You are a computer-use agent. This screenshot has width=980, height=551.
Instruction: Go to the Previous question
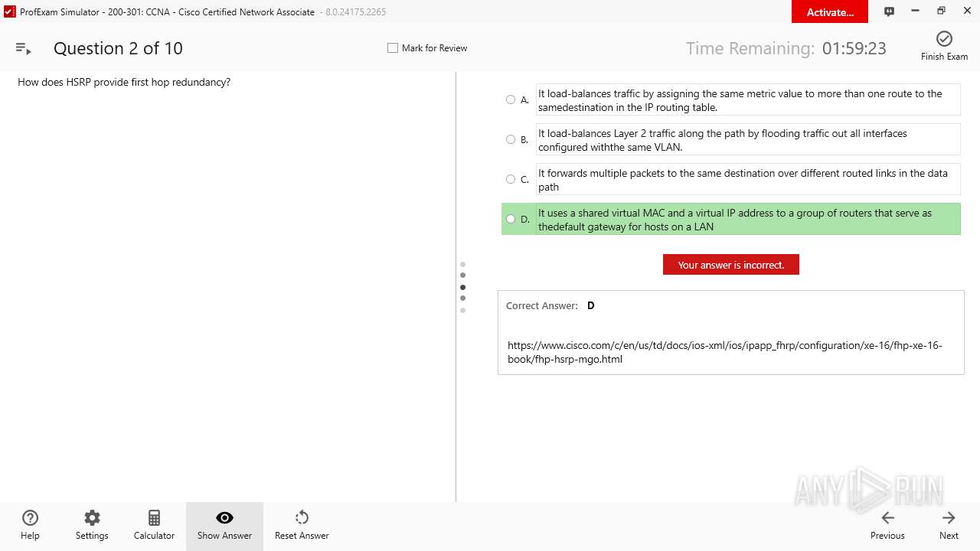[x=887, y=525]
